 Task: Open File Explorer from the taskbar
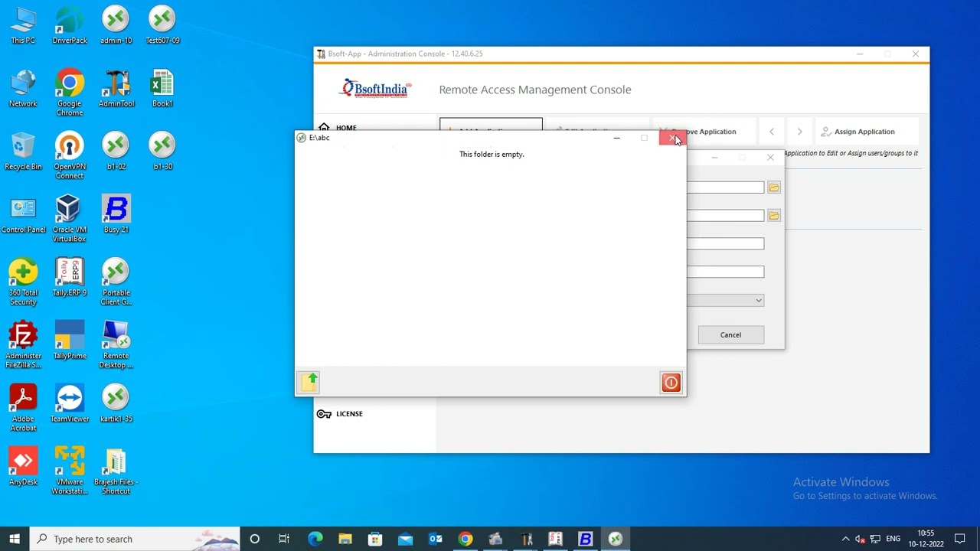[x=345, y=539]
